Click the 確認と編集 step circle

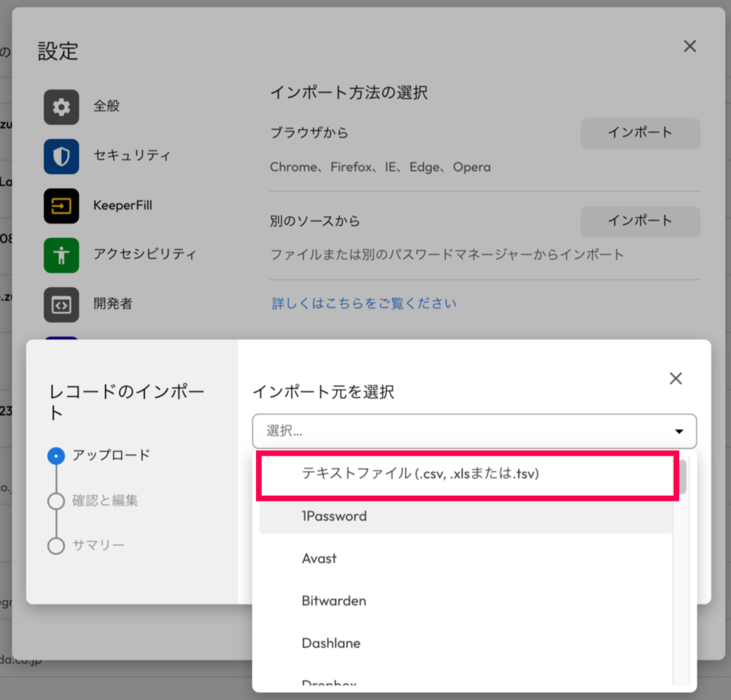56,501
